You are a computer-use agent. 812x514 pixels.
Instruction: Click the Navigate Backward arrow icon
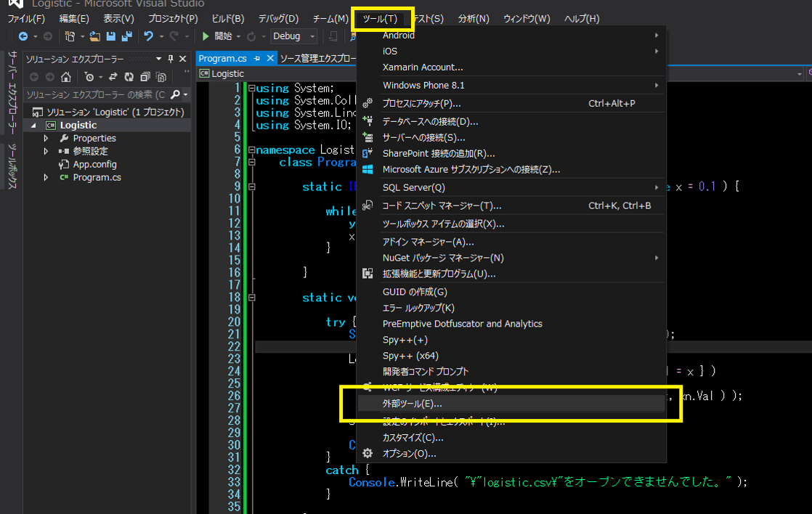pyautogui.click(x=22, y=36)
